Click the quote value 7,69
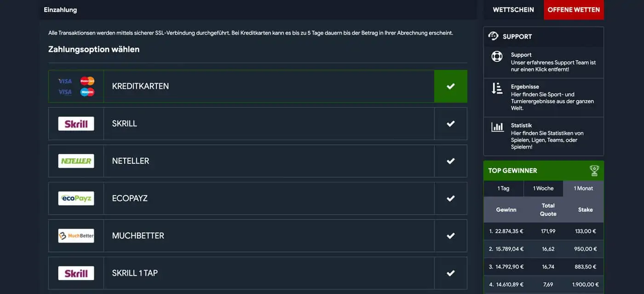This screenshot has width=644, height=294. click(x=548, y=284)
